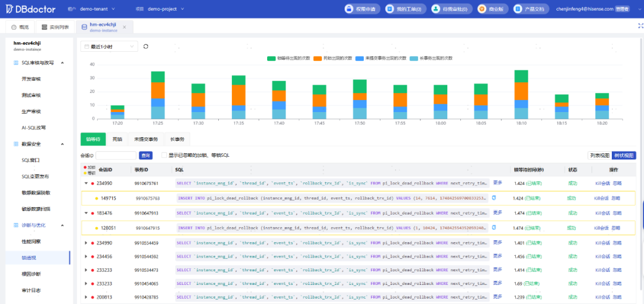Open 根因诊断 in the sidebar

click(31, 274)
